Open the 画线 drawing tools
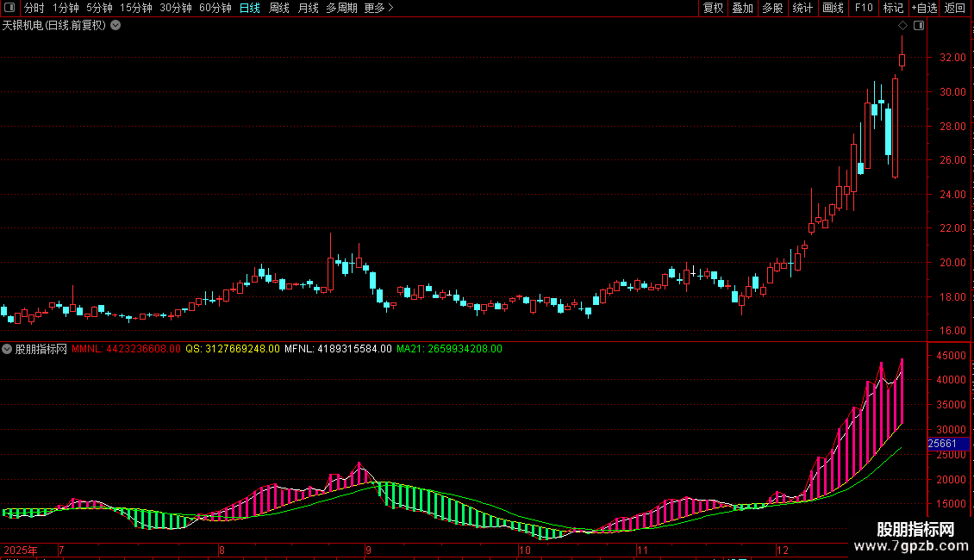The width and height of the screenshot is (974, 560). (833, 8)
